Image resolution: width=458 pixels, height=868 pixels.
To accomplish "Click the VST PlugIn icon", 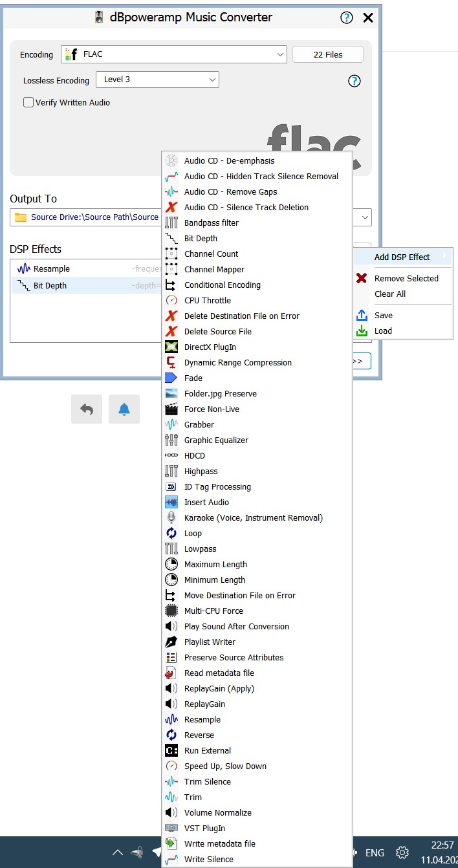I will [x=171, y=828].
